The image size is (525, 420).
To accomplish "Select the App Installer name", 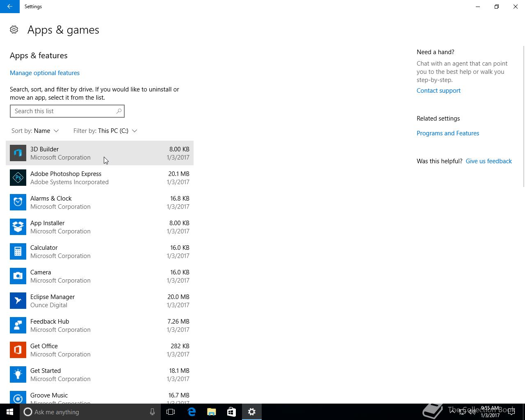I will [48, 223].
